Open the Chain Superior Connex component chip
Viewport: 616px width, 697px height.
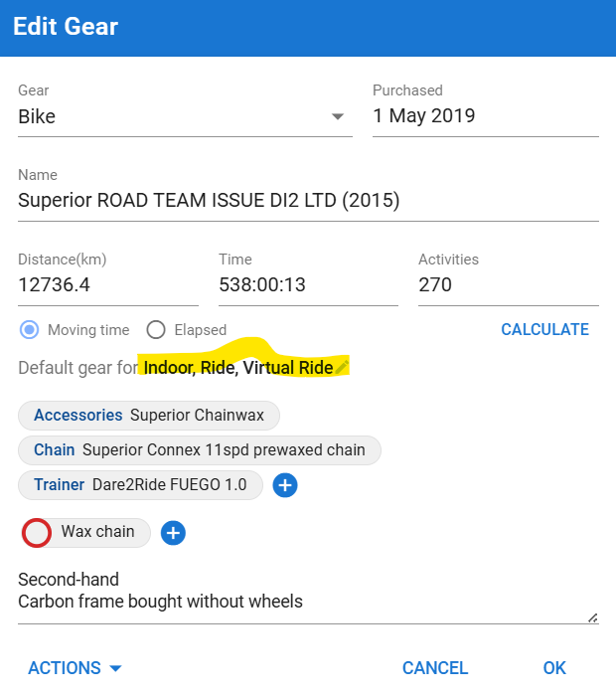(200, 449)
